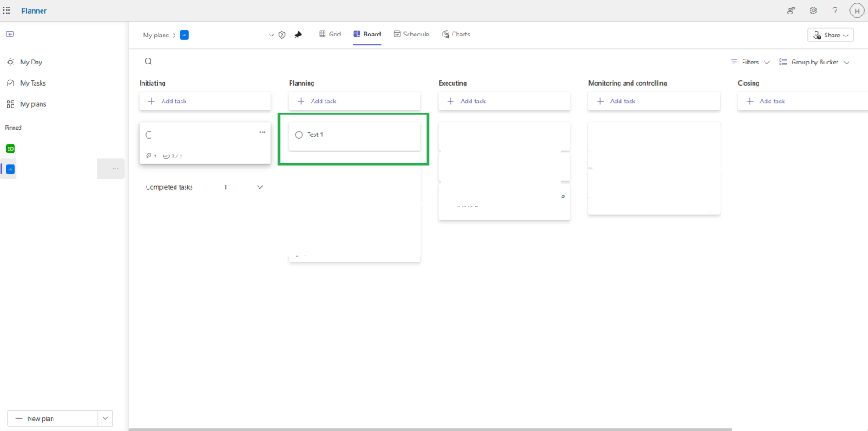Click the Planning bucket title

click(302, 83)
